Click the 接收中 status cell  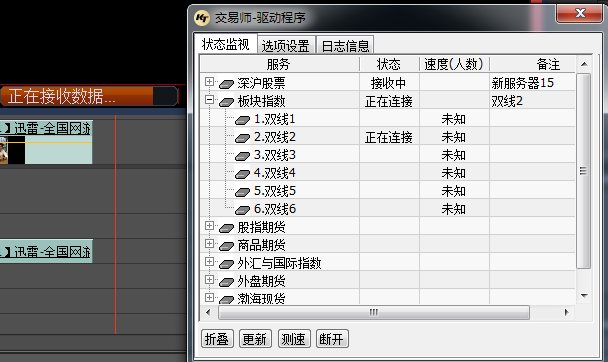pyautogui.click(x=389, y=83)
